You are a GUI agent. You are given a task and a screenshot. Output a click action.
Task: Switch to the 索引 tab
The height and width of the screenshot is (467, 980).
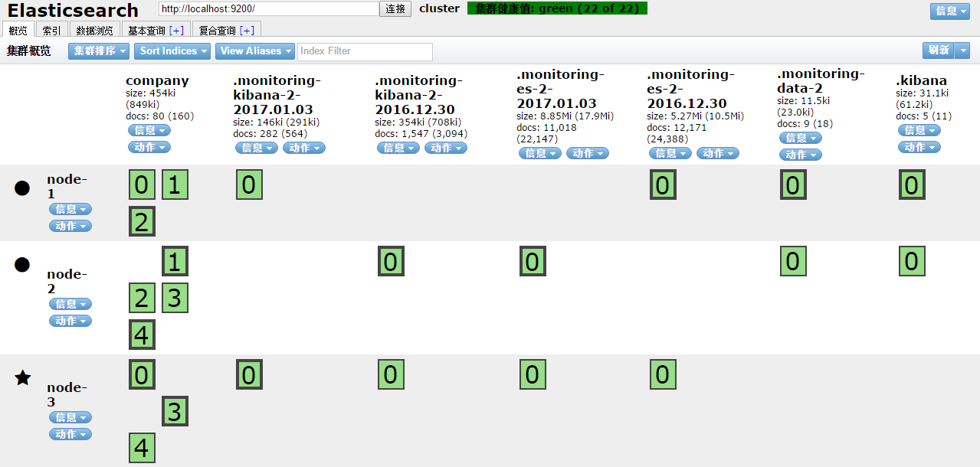pyautogui.click(x=52, y=30)
